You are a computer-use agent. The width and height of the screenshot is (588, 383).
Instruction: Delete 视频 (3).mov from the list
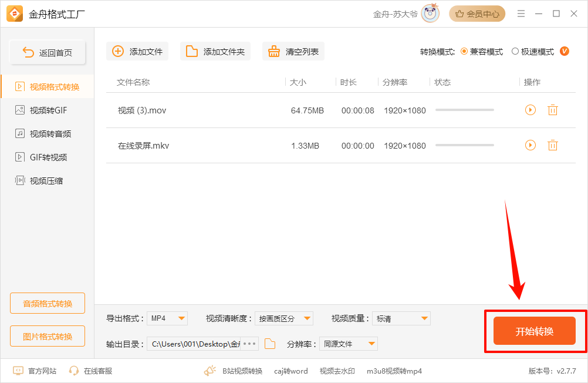pyautogui.click(x=553, y=110)
